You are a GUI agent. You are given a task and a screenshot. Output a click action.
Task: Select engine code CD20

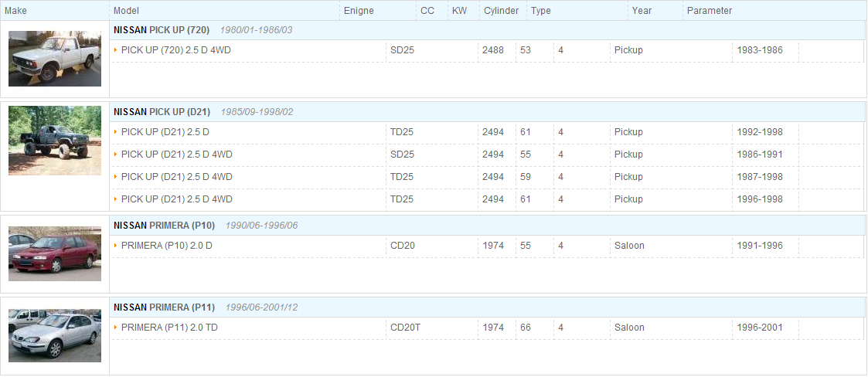click(403, 246)
